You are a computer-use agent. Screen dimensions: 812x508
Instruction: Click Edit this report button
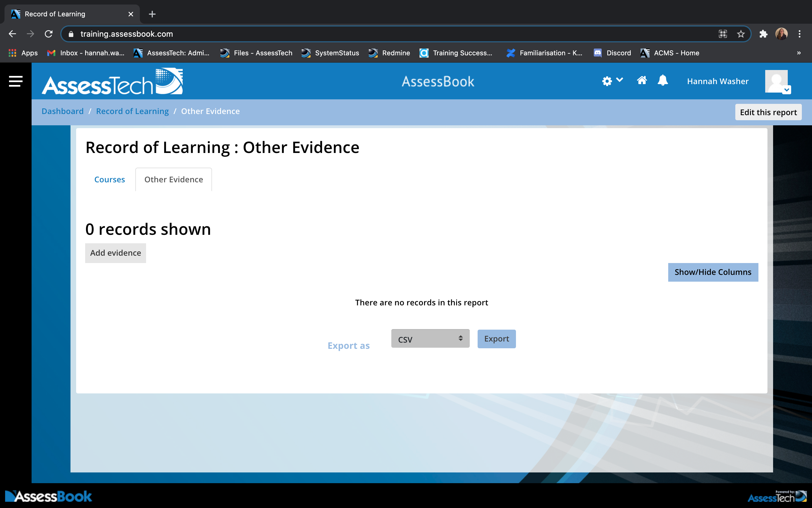click(x=768, y=112)
